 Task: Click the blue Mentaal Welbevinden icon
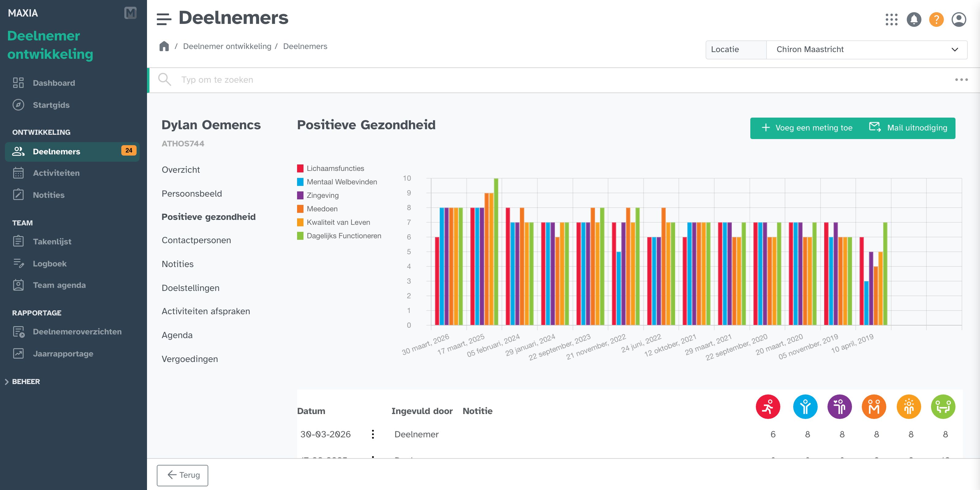click(x=805, y=407)
